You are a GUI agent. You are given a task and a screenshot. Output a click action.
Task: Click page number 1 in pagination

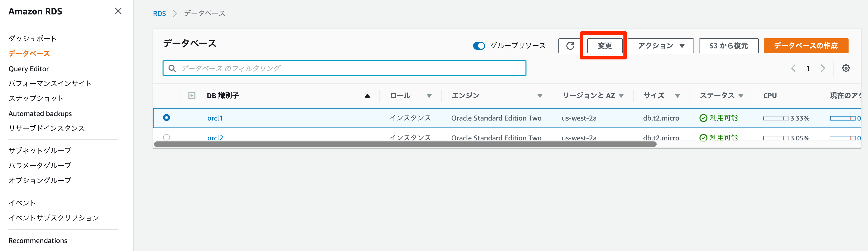pyautogui.click(x=808, y=68)
